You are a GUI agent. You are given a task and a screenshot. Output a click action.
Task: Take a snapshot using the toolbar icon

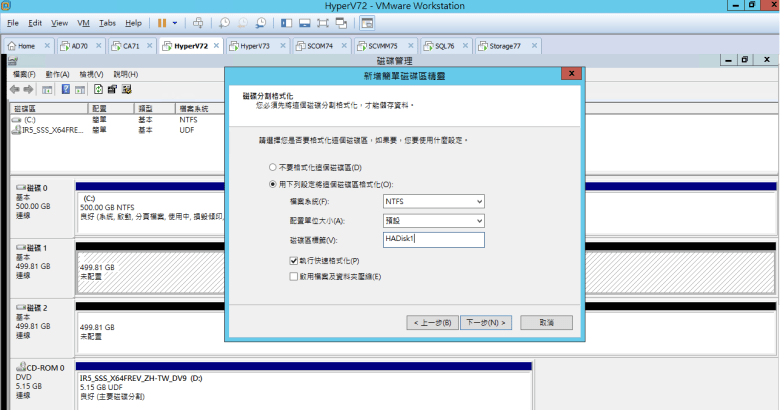pyautogui.click(x=225, y=22)
